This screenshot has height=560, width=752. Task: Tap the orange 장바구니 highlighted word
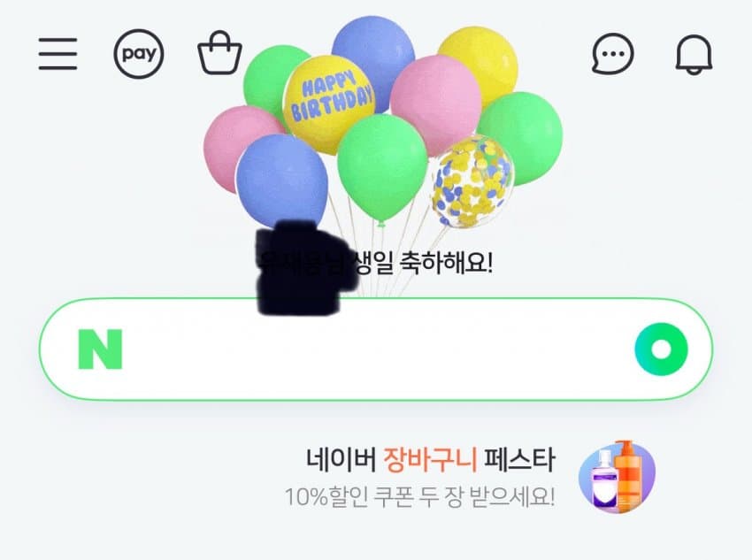click(x=430, y=460)
